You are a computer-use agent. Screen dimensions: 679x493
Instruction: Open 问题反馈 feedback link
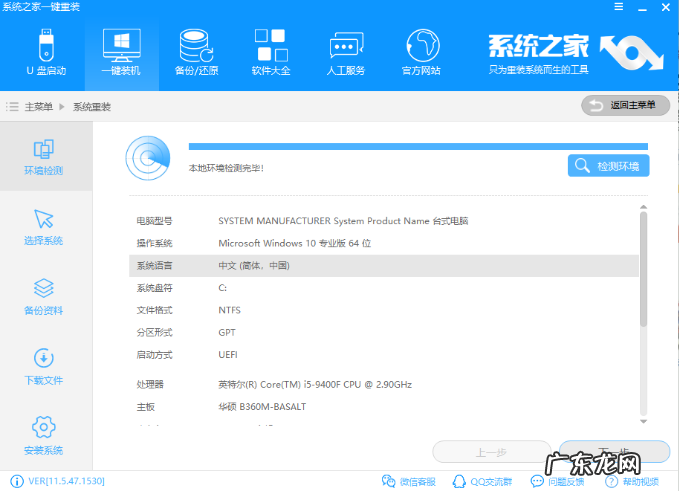pyautogui.click(x=557, y=481)
